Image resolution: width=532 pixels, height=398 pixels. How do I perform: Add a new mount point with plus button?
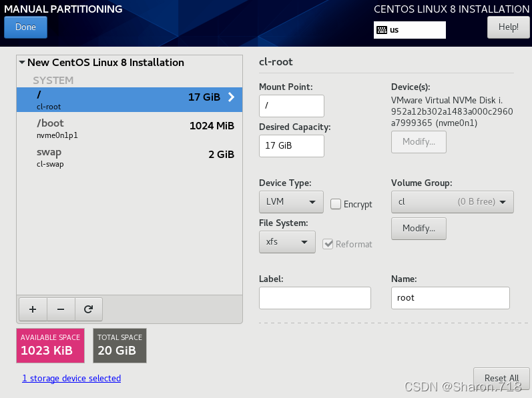coord(33,309)
